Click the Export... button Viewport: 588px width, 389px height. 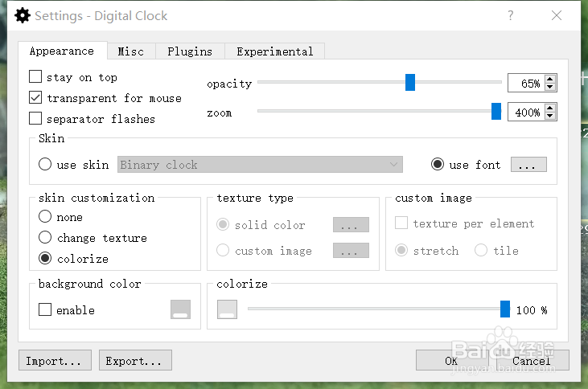coord(135,361)
